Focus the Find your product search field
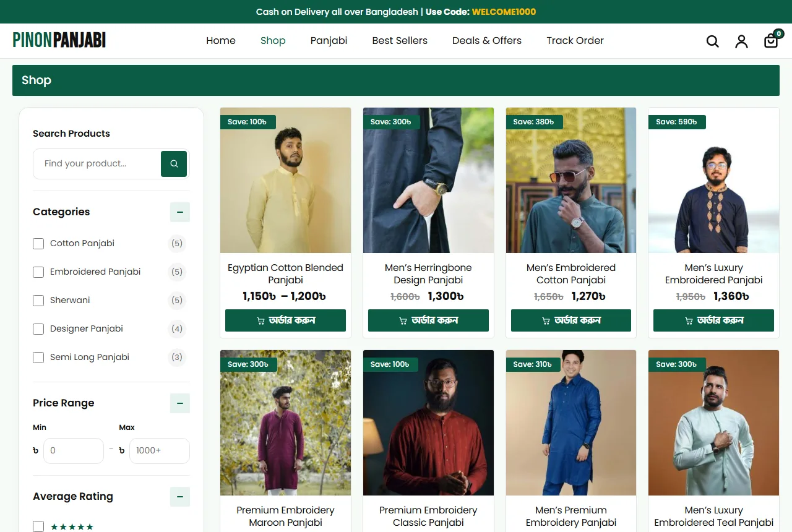The image size is (792, 532). pos(97,164)
